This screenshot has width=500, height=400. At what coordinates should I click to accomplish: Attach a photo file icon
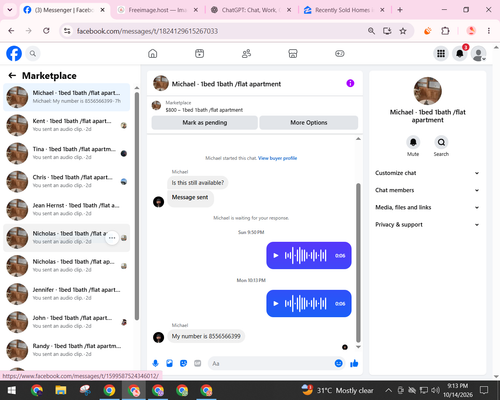pyautogui.click(x=169, y=363)
